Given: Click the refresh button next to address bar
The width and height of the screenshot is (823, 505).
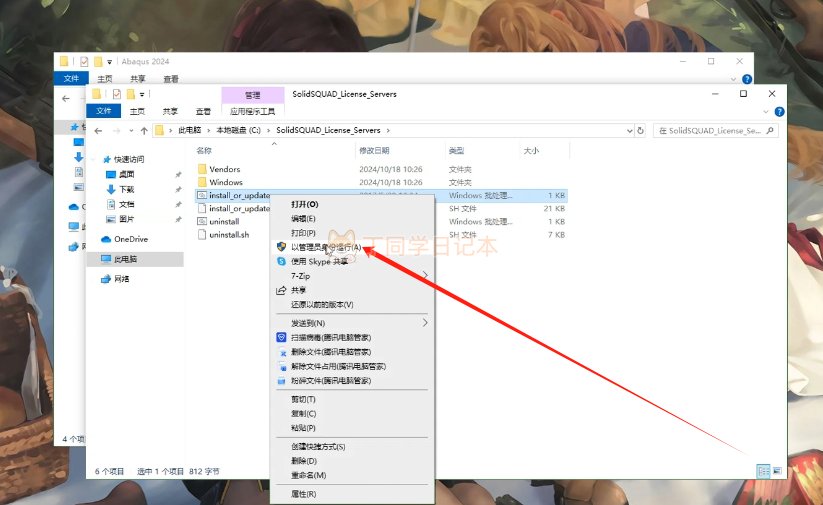Looking at the screenshot, I should (x=640, y=131).
